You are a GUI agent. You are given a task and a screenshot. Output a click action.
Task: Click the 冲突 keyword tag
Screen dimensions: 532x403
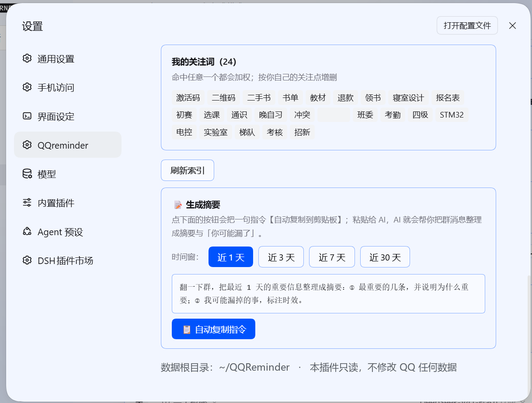click(x=302, y=115)
